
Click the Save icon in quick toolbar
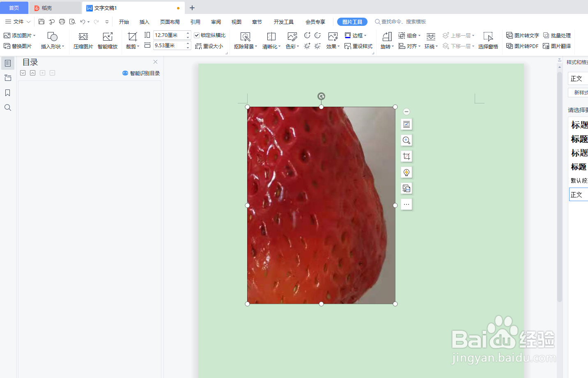pos(41,22)
